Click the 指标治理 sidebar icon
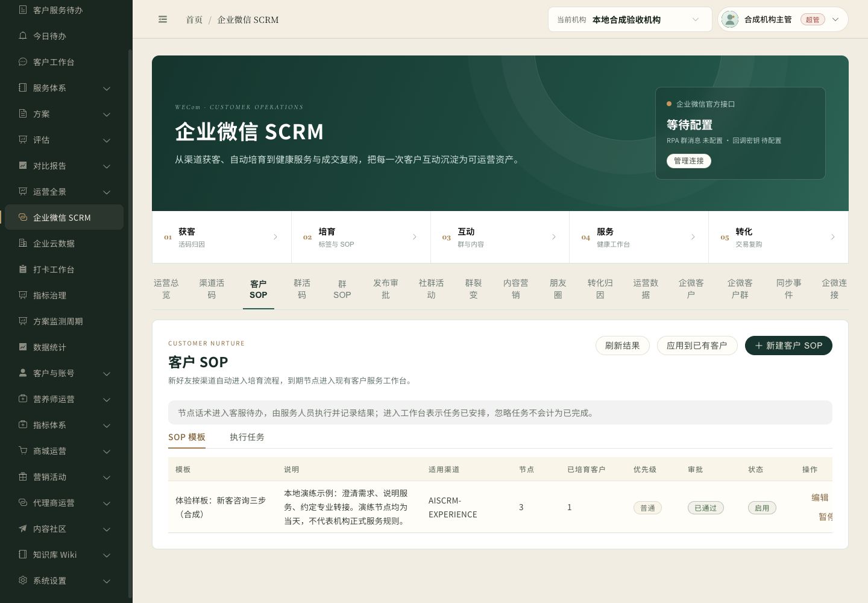868x603 pixels. point(23,295)
